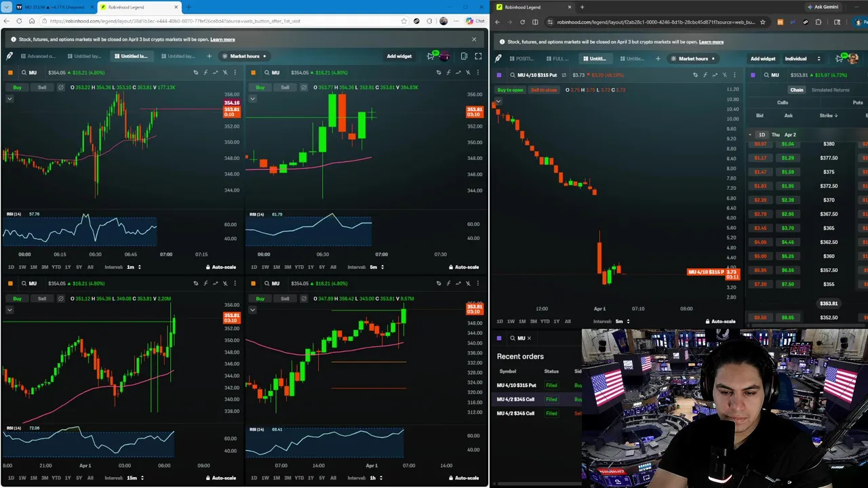Screen dimensions: 868x488
Task: Click Sell button on 15m MU chart
Action: [x=42, y=298]
